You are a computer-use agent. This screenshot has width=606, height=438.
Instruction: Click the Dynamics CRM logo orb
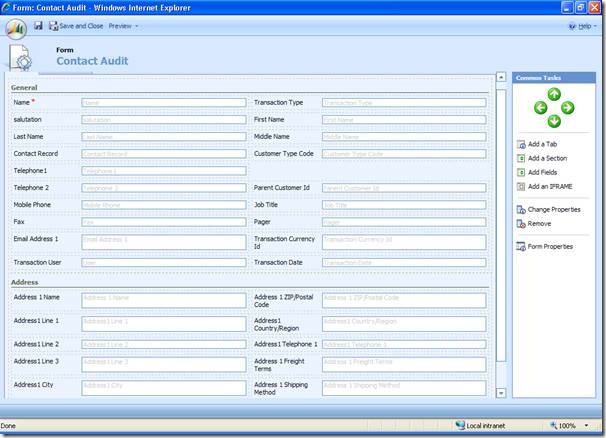pyautogui.click(x=15, y=26)
